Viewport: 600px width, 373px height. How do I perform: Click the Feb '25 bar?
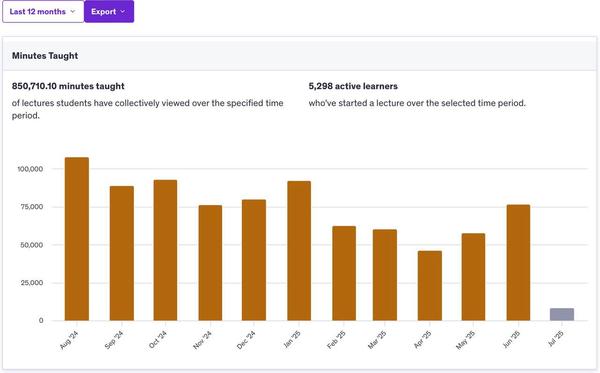344,273
